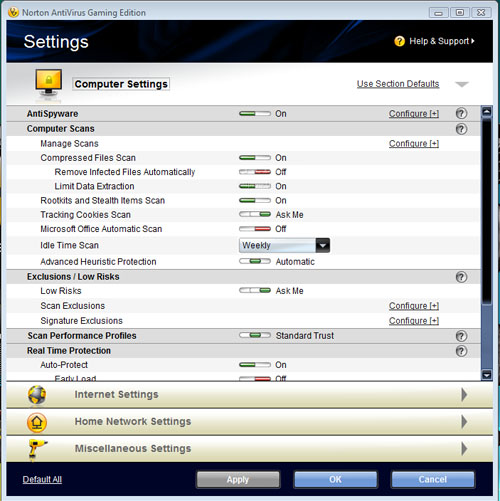Maximize the Norton AntiVirus window
The height and width of the screenshot is (501, 500).
[460, 13]
